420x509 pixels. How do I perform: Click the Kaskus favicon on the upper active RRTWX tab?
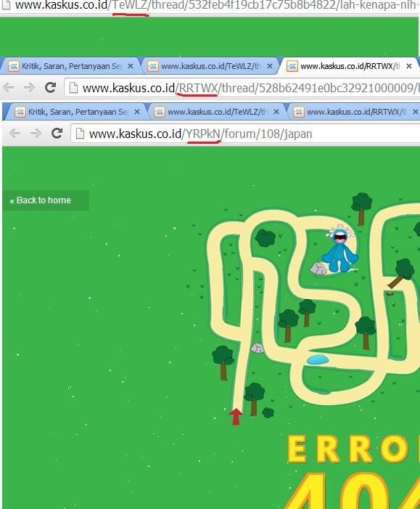click(x=292, y=66)
